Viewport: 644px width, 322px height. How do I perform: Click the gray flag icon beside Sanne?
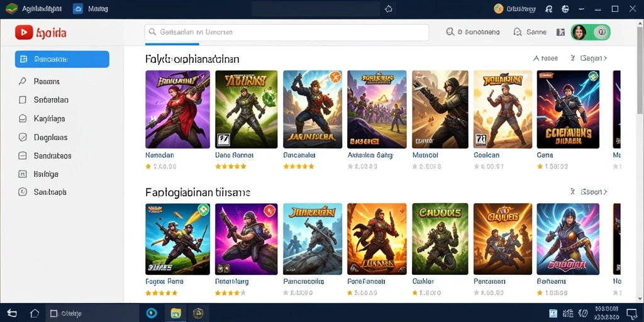point(560,32)
